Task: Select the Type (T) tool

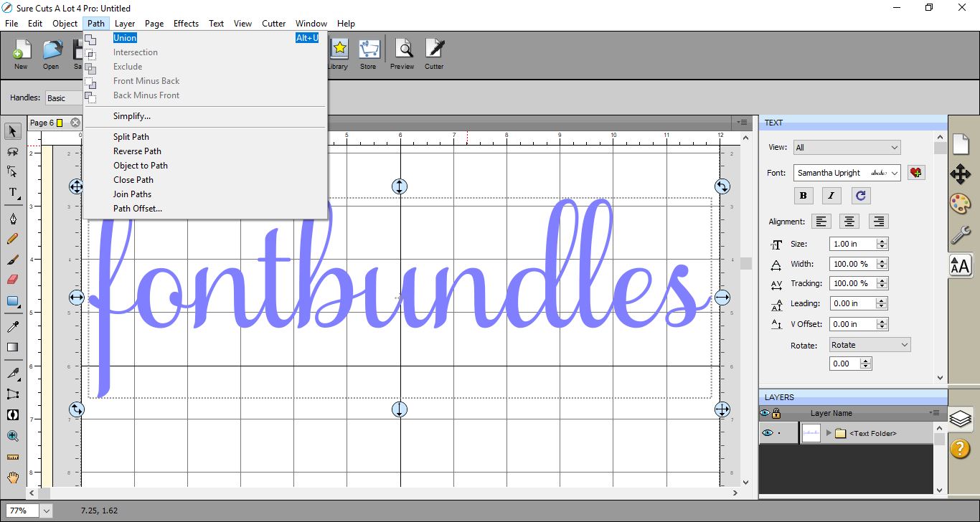Action: pos(13,192)
